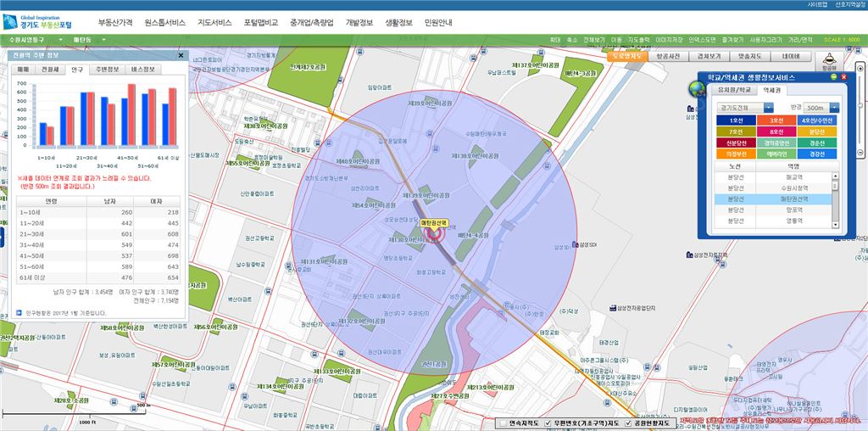Open the 유치원/학교 tab

tap(734, 89)
